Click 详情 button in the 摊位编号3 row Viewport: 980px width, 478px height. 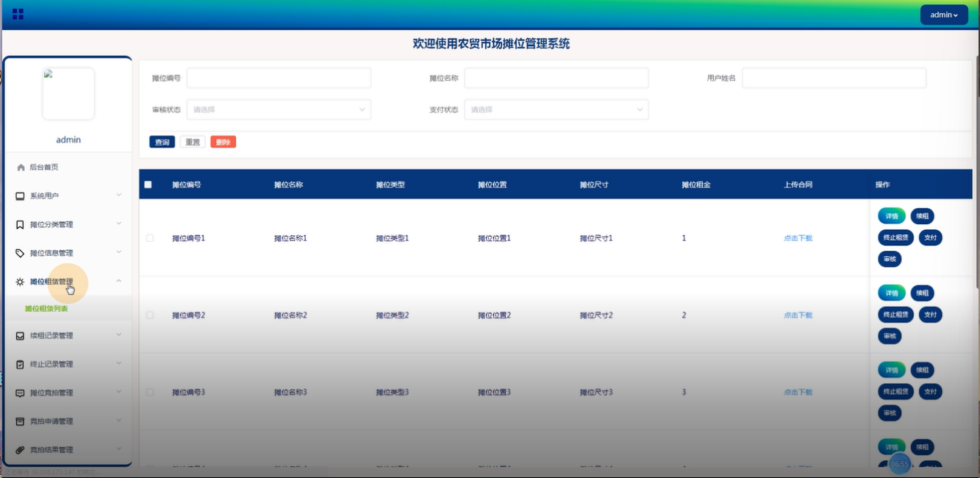click(x=892, y=370)
